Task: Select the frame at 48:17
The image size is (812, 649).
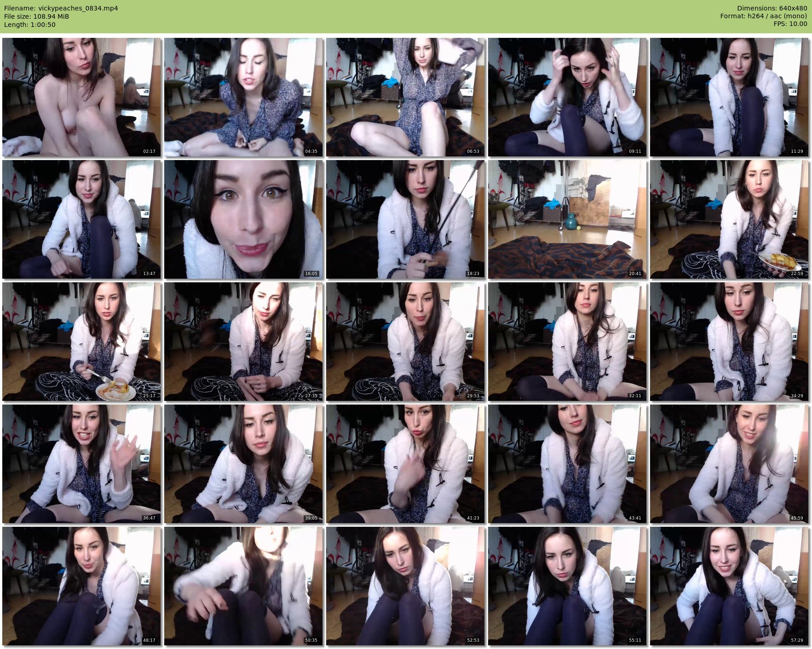Action: tap(82, 586)
